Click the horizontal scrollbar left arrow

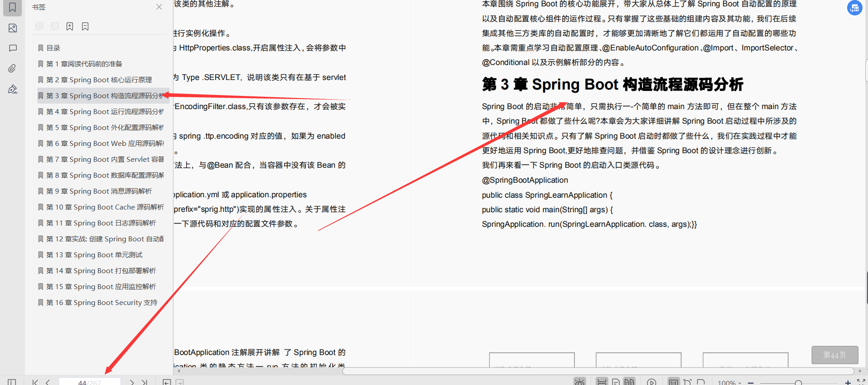pyautogui.click(x=179, y=371)
